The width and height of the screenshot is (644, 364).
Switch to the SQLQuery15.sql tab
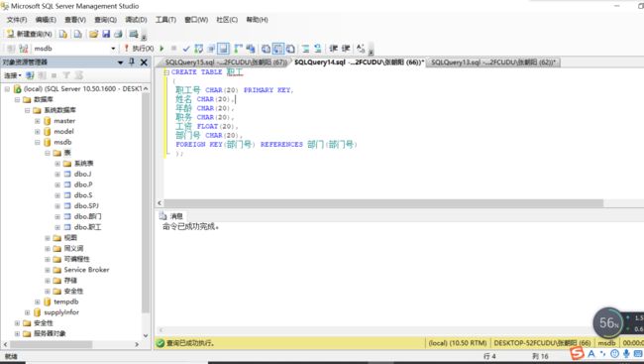225,62
